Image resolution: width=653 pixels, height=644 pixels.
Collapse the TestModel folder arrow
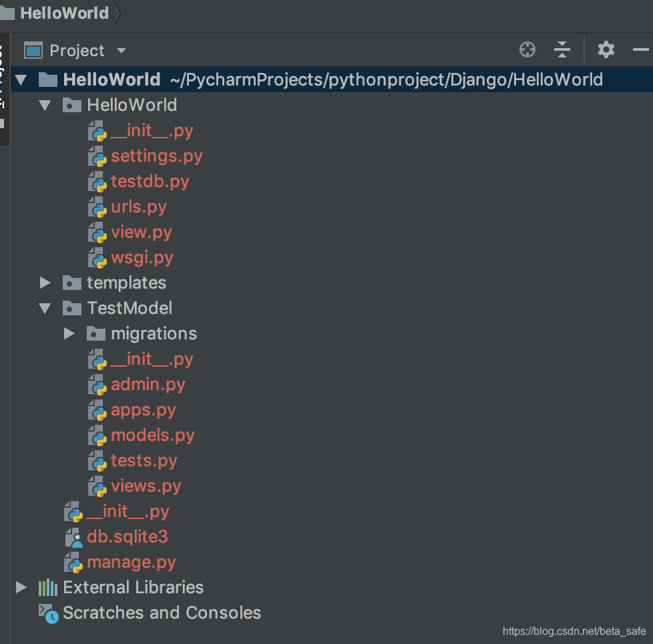(x=45, y=308)
